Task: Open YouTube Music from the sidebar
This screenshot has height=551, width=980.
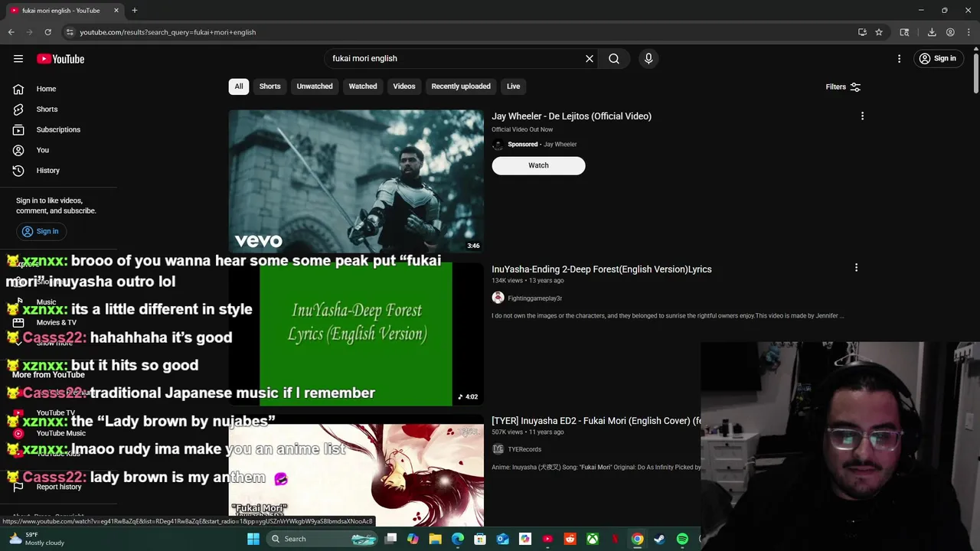Action: click(60, 433)
